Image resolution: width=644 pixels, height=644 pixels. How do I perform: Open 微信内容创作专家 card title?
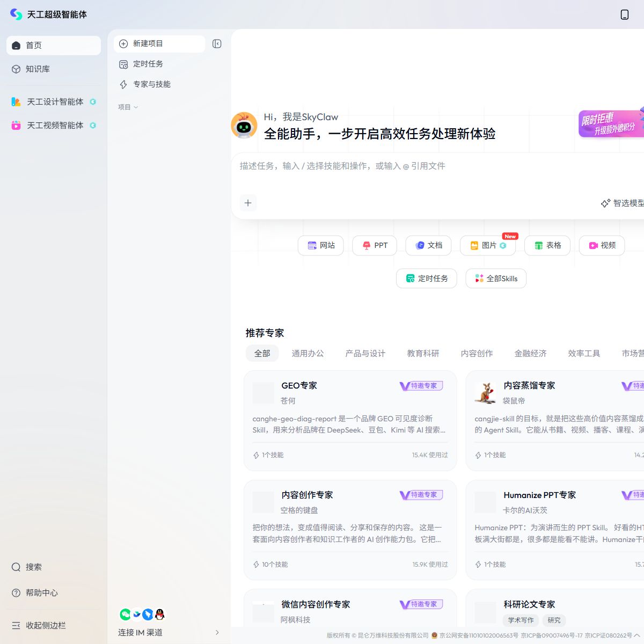tap(316, 605)
